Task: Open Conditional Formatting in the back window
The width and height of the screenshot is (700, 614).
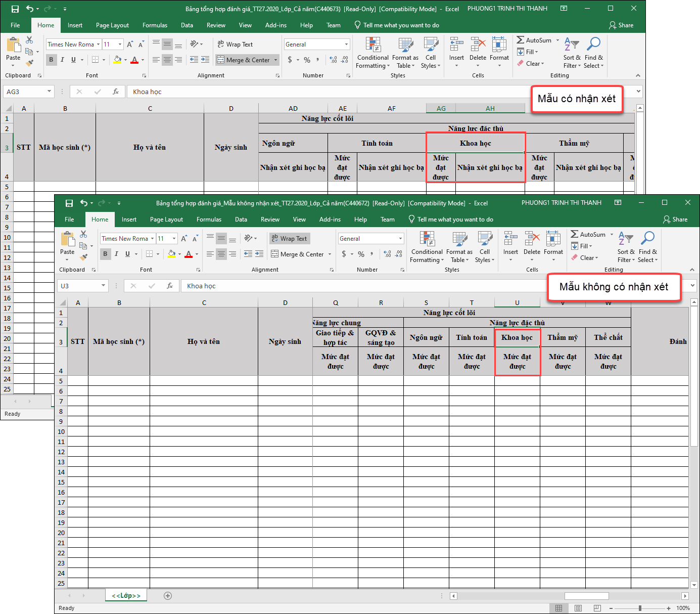Action: (373, 53)
